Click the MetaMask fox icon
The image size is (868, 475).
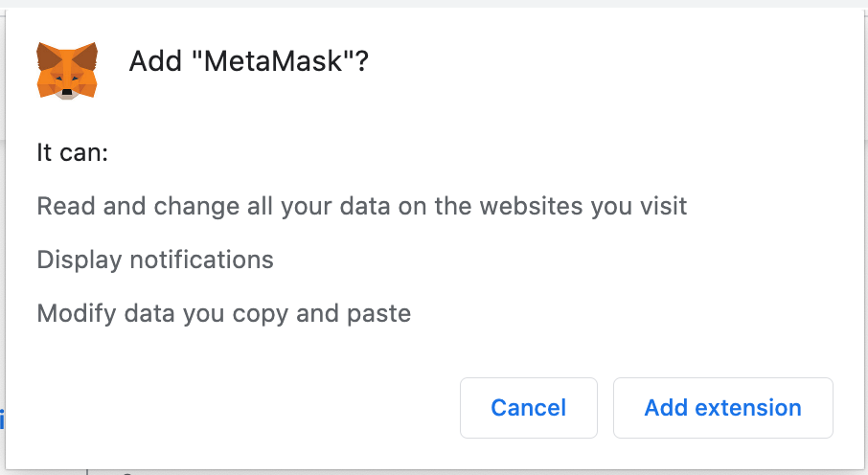(x=67, y=70)
